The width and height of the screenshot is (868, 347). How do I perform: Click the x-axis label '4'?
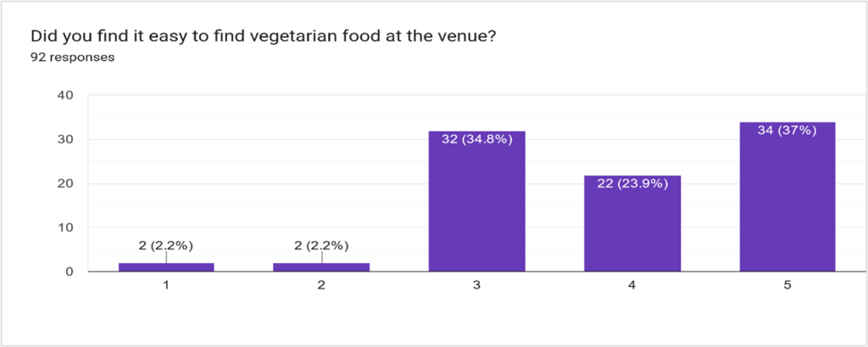[632, 286]
